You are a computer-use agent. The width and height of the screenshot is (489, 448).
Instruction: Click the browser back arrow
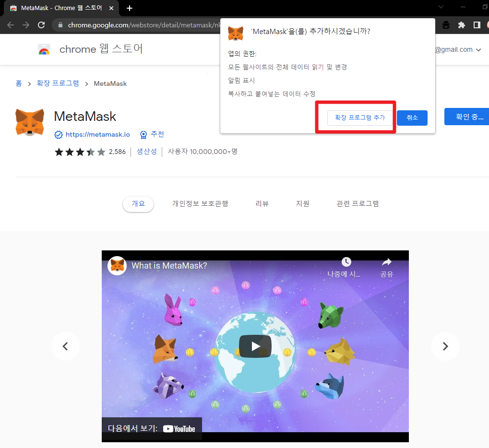coord(11,25)
